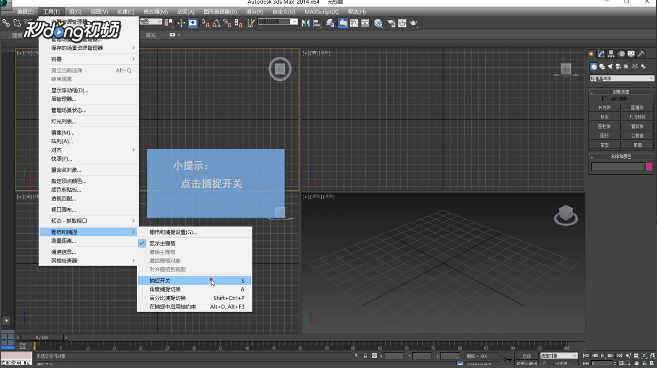Open Schematic View toolbar icon
657x368 pixels.
(365, 23)
